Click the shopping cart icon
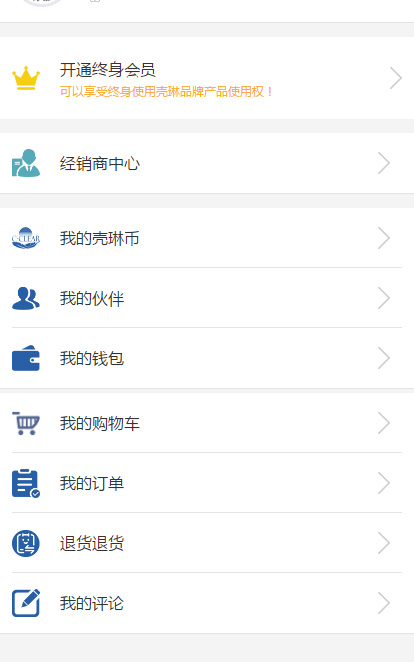This screenshot has height=662, width=414. pyautogui.click(x=26, y=423)
